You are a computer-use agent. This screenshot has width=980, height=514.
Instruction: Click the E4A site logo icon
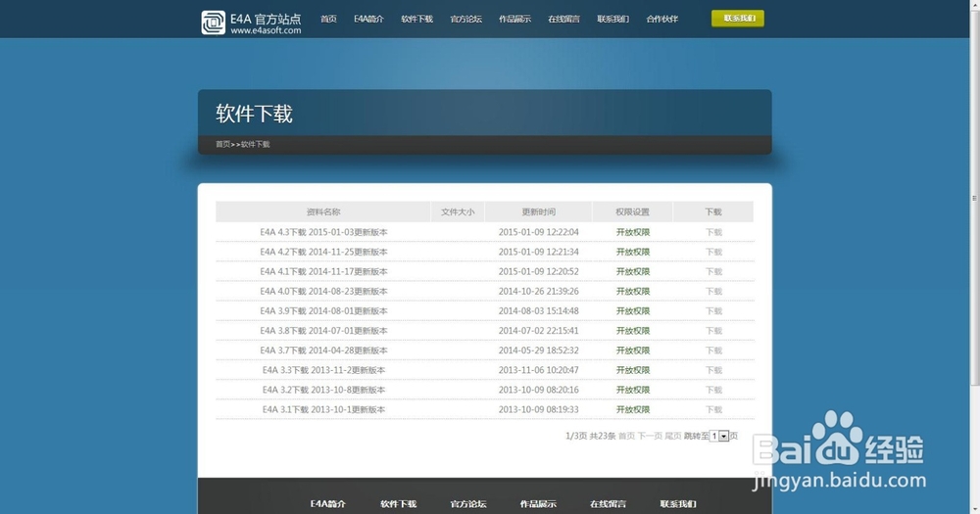click(213, 23)
